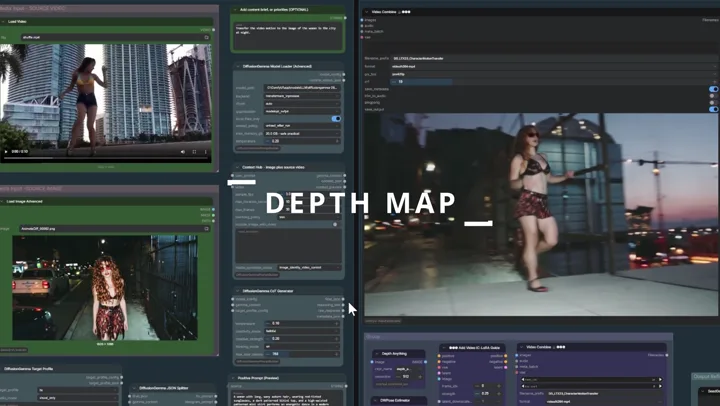Collapse the DWPose Estimator node

click(376, 400)
